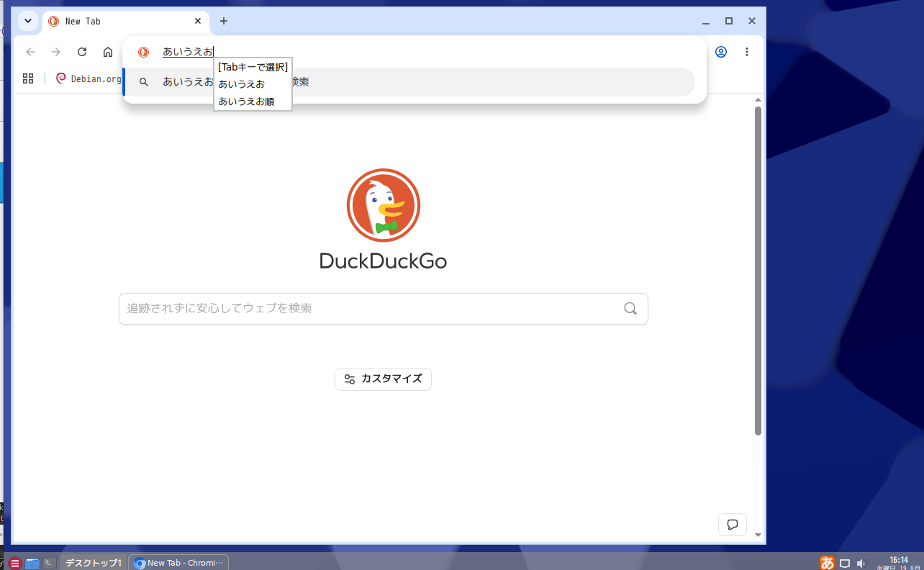Minimize the Chromium window
The image size is (924, 570).
(x=706, y=21)
